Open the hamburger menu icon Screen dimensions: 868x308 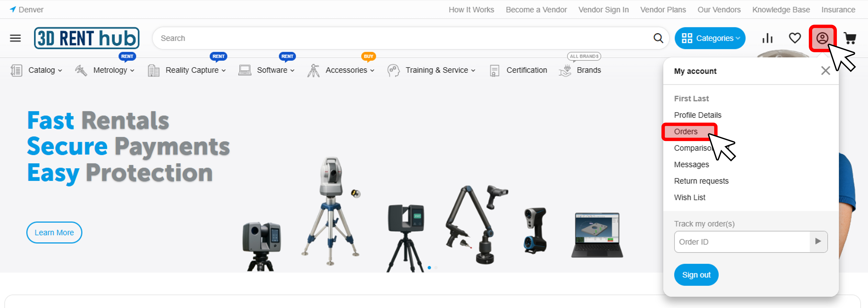15,38
